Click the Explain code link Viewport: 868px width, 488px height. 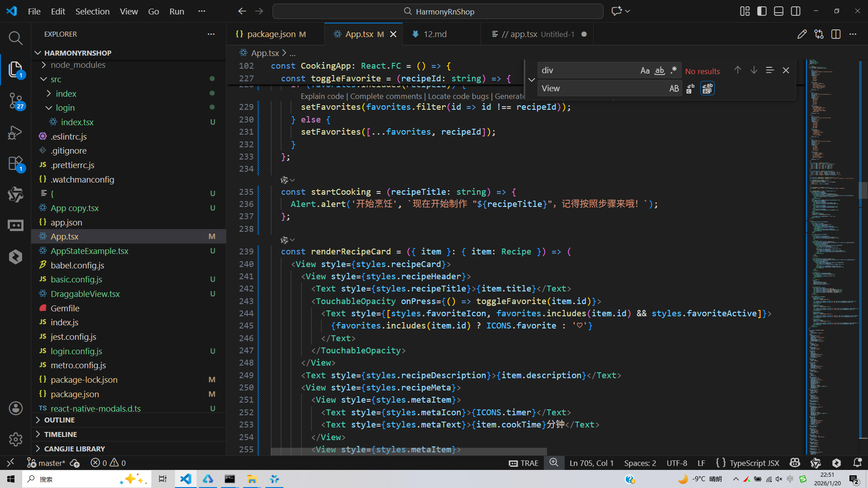coord(322,96)
